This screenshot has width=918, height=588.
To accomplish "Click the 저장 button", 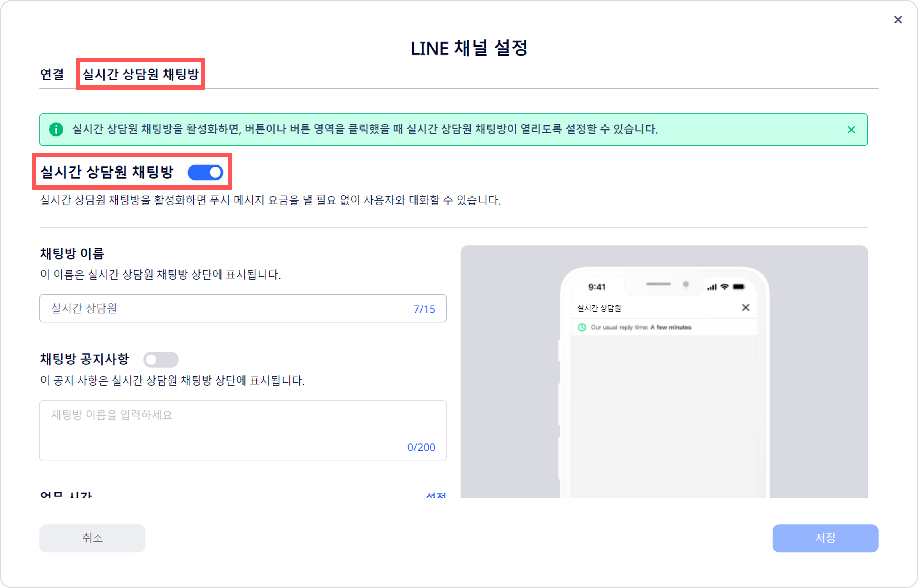I will coord(825,538).
